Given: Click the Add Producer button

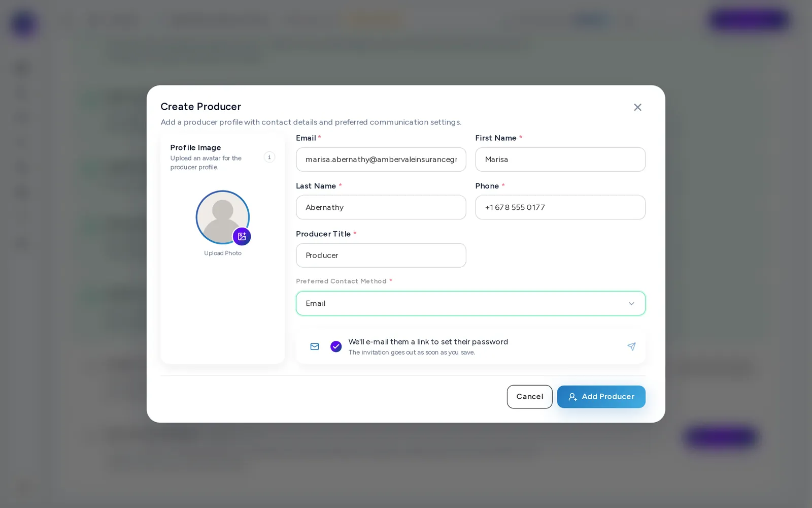Looking at the screenshot, I should (x=601, y=397).
